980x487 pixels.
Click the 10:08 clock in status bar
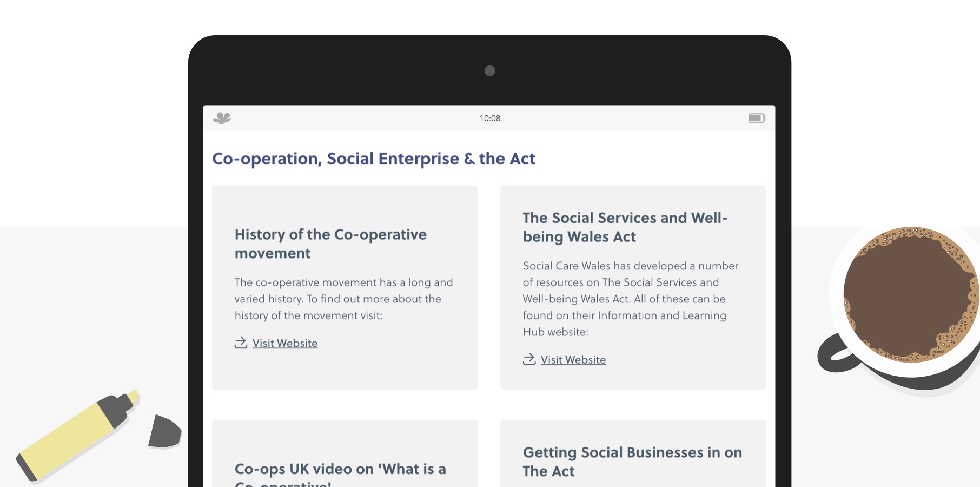[x=490, y=119]
